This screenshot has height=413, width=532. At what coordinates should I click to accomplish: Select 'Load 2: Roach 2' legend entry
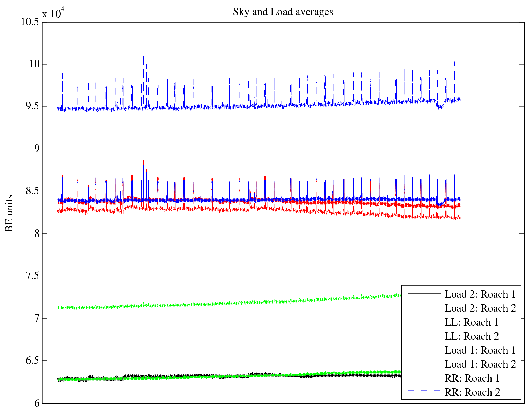tap(480, 308)
